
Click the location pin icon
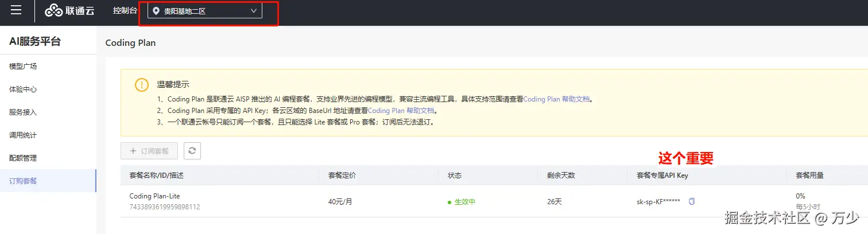point(156,11)
